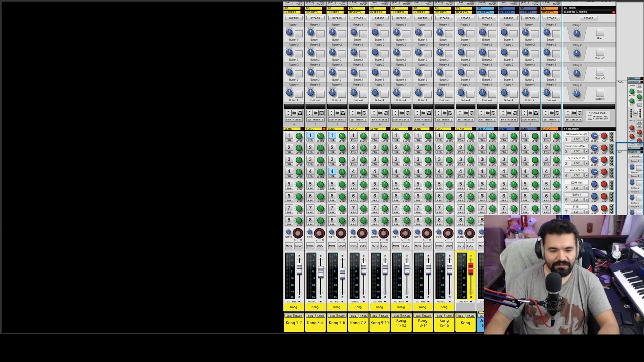Enable Send 3 on Kong 1-2 channel

289,160
